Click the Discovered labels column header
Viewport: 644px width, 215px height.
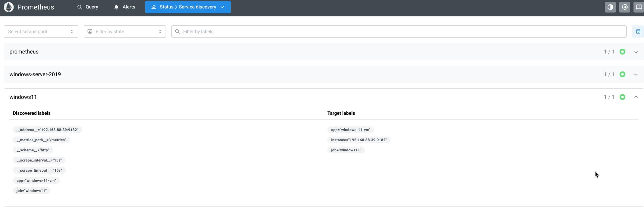pyautogui.click(x=32, y=113)
